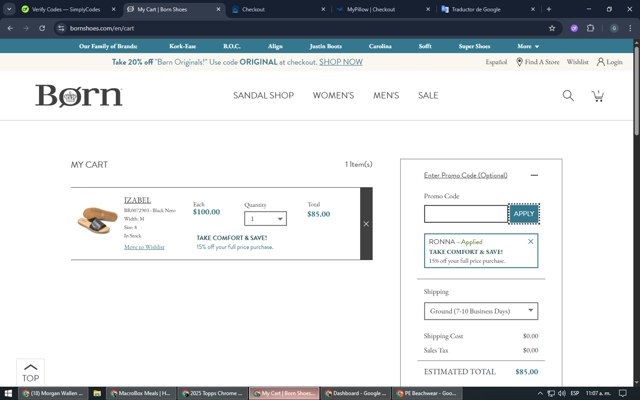The height and width of the screenshot is (400, 640).
Task: Remove the applied RONNA promo code
Action: pos(531,242)
